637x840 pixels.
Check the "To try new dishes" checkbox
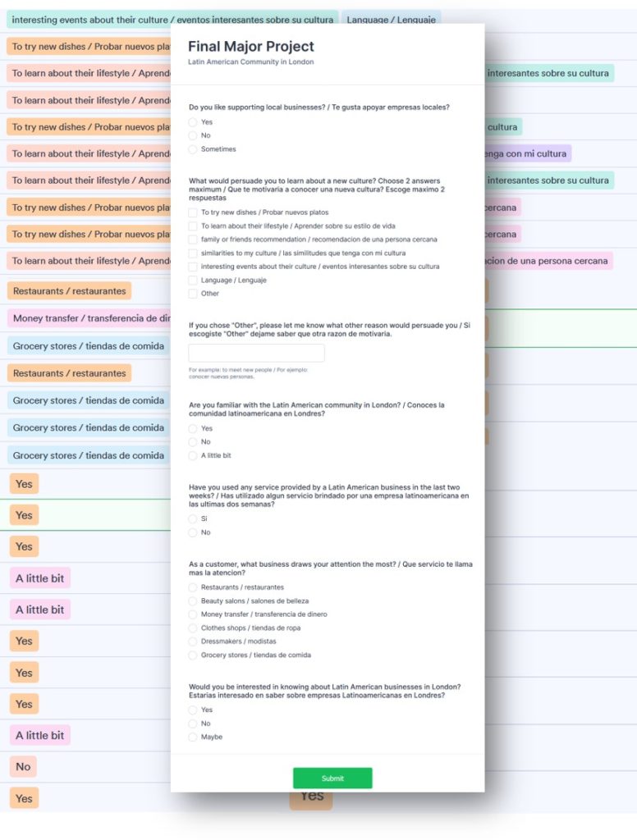coord(193,212)
